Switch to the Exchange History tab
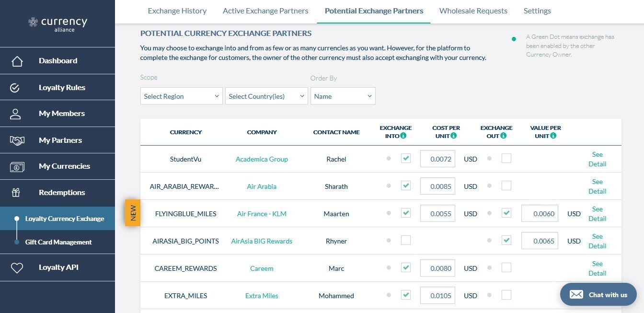644x313 pixels. [x=177, y=11]
